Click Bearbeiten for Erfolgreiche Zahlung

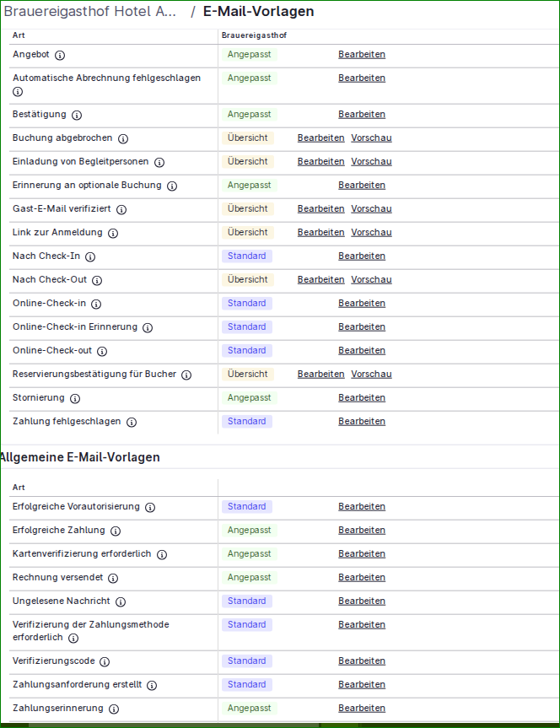click(x=362, y=531)
